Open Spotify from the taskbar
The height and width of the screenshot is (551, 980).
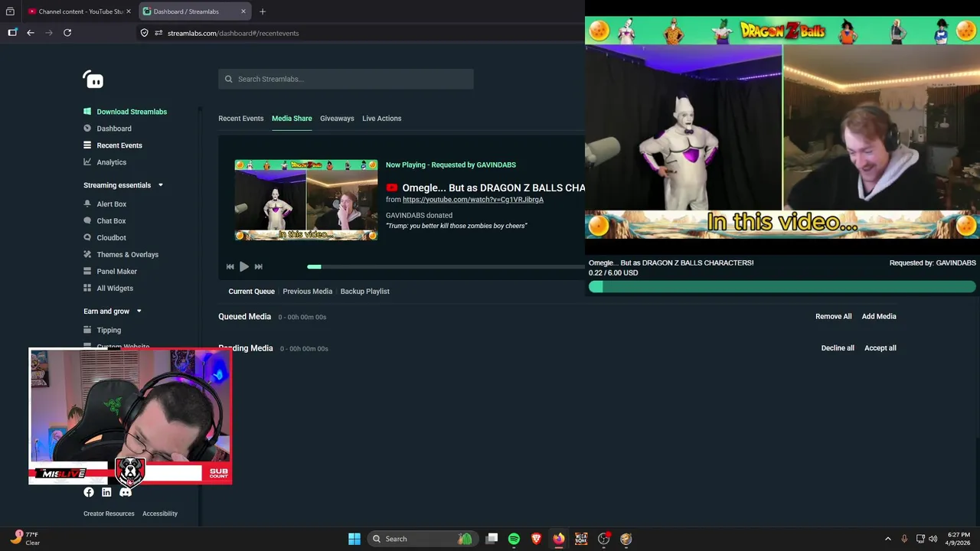click(514, 539)
